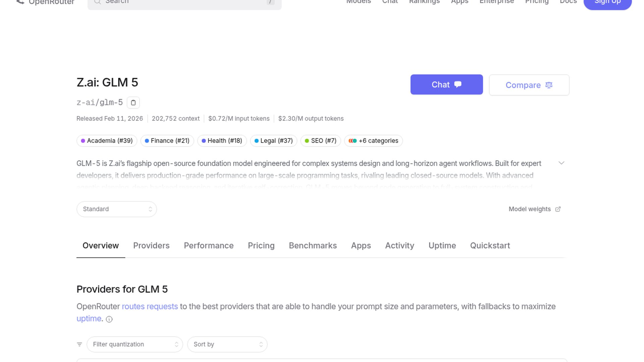This screenshot has width=644, height=362.
Task: Click the search magnifier icon
Action: coord(97,2)
